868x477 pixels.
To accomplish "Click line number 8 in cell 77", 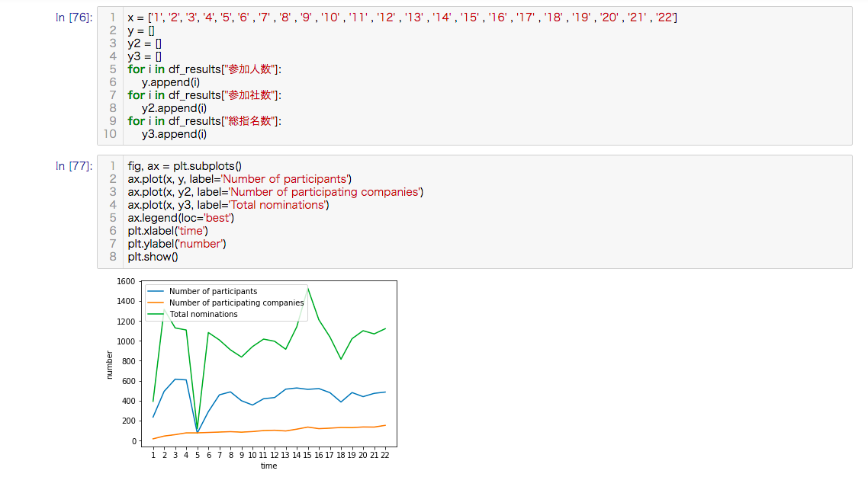I will [x=113, y=257].
